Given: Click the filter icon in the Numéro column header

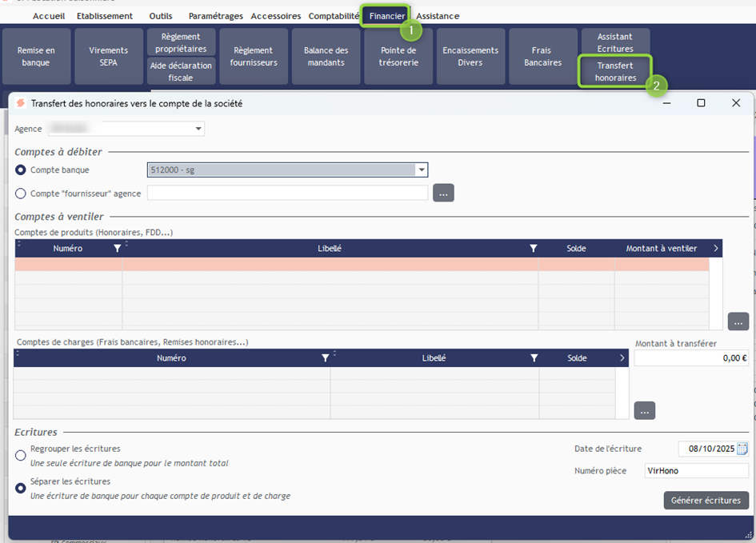Looking at the screenshot, I should [118, 249].
